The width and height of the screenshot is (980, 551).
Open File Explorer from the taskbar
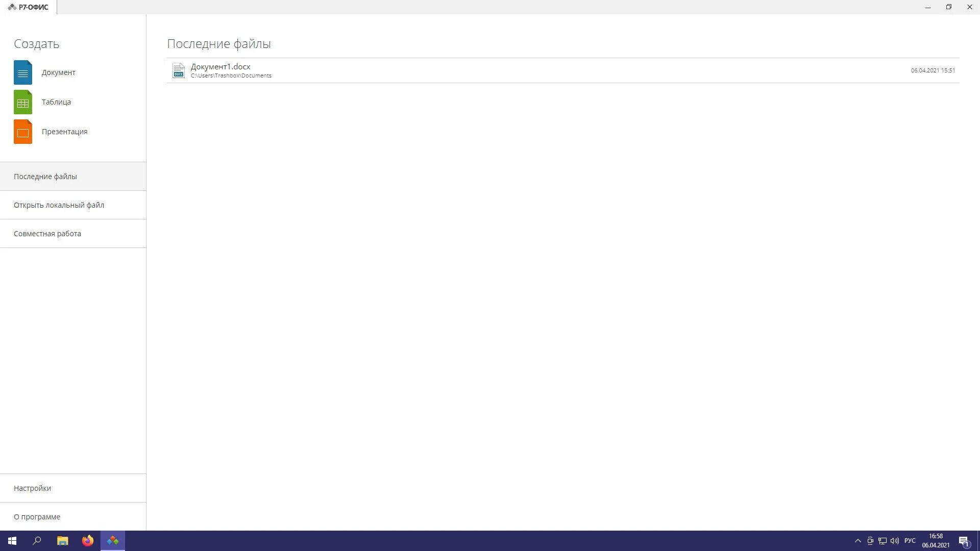62,541
